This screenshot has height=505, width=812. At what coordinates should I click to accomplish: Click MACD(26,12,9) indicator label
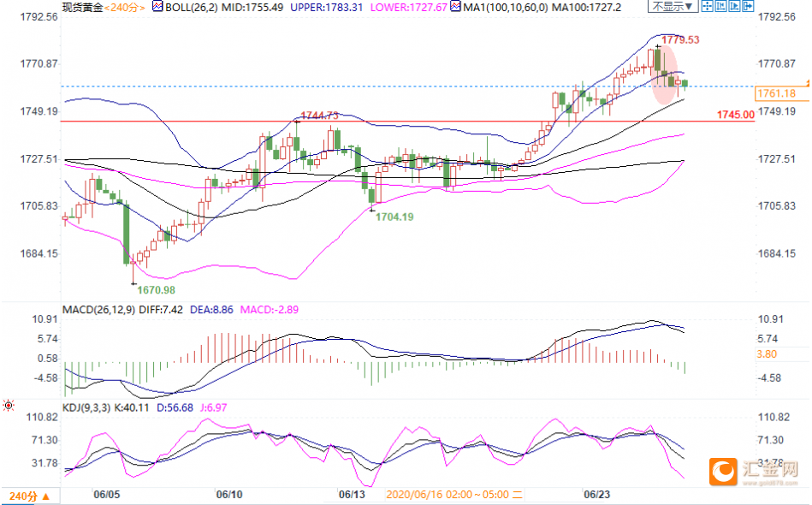pyautogui.click(x=99, y=310)
